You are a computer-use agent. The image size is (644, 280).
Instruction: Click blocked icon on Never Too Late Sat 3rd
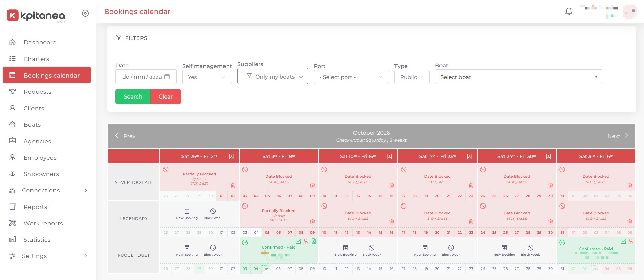pos(245,169)
